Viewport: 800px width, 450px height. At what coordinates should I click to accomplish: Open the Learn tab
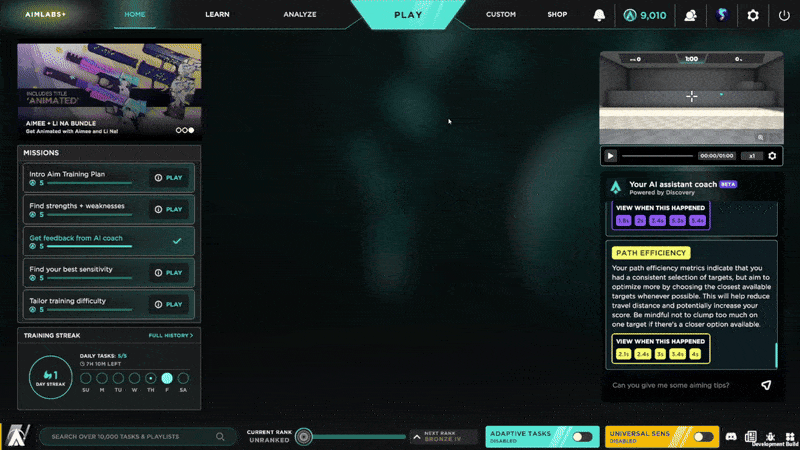click(217, 14)
